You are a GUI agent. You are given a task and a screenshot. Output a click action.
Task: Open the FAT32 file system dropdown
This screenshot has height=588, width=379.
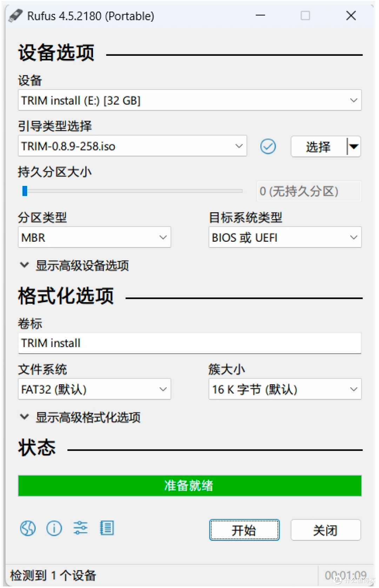click(94, 389)
